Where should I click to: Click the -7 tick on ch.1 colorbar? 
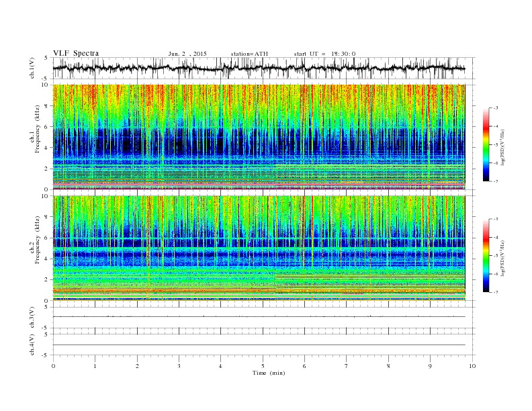click(495, 181)
